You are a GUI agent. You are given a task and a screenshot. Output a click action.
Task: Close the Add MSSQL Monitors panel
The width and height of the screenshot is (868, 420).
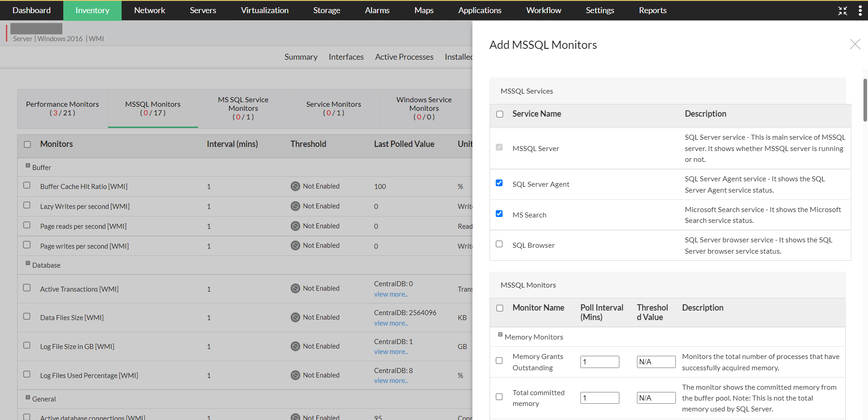coord(854,44)
